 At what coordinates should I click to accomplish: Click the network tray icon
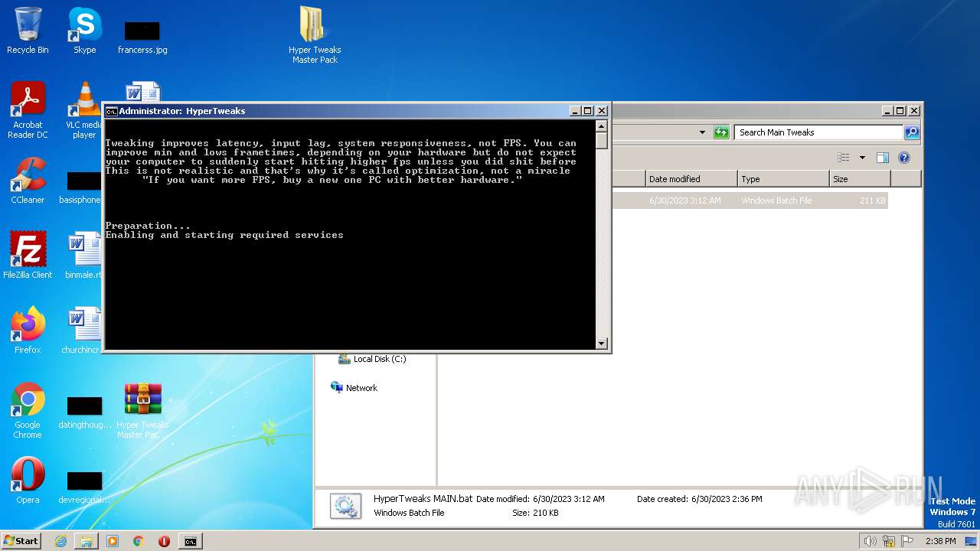(888, 541)
